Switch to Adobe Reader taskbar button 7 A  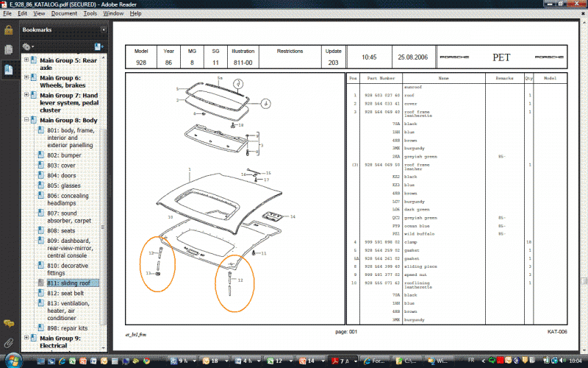pyautogui.click(x=343, y=361)
